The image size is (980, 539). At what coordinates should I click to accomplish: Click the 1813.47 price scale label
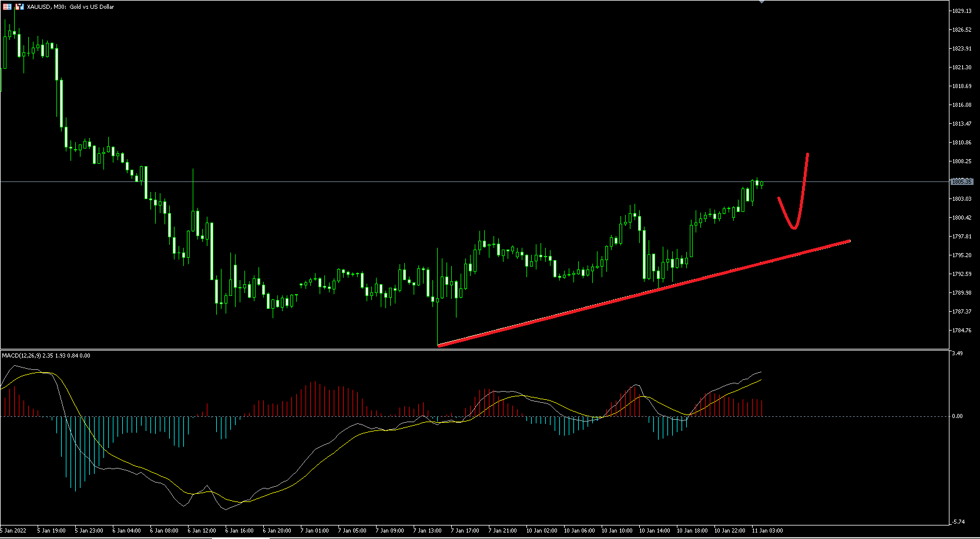(x=962, y=124)
